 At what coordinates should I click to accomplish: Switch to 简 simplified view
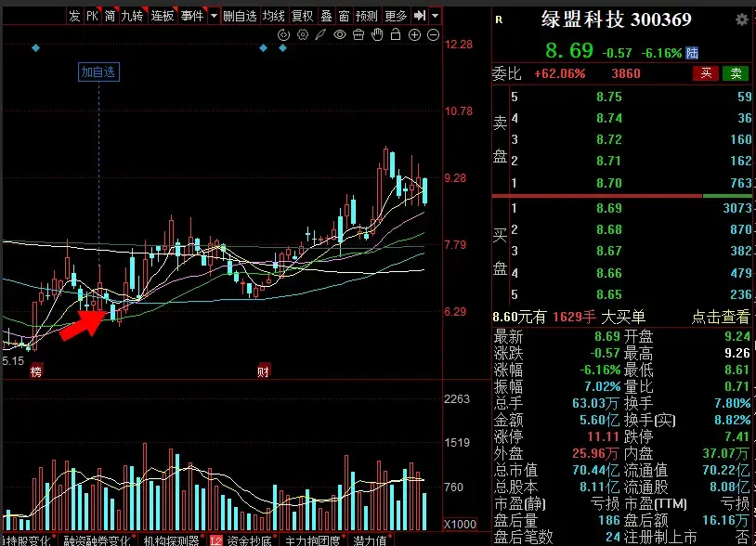(x=110, y=16)
